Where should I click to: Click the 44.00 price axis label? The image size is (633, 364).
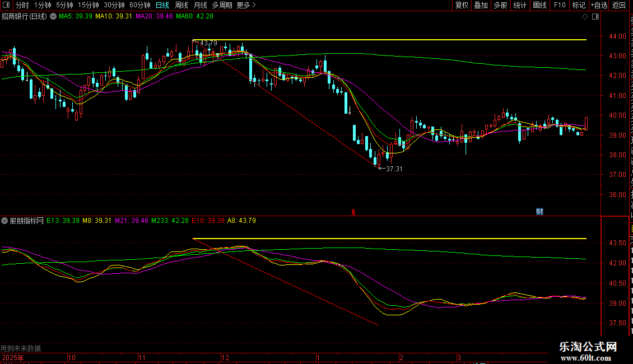(x=618, y=36)
